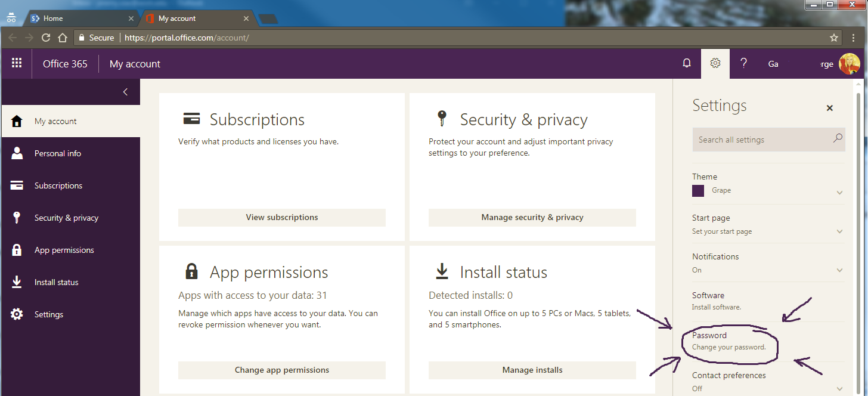
Task: Open the help question mark
Action: [x=743, y=63]
